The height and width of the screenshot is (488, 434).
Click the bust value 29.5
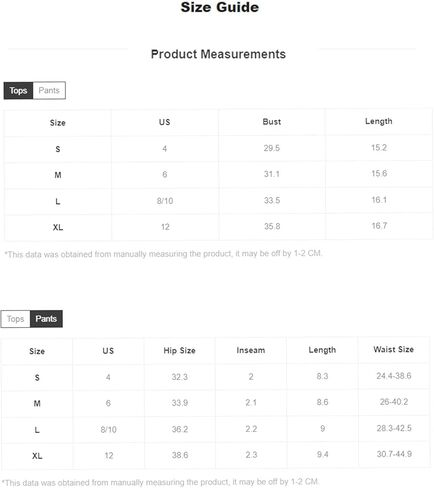point(272,148)
